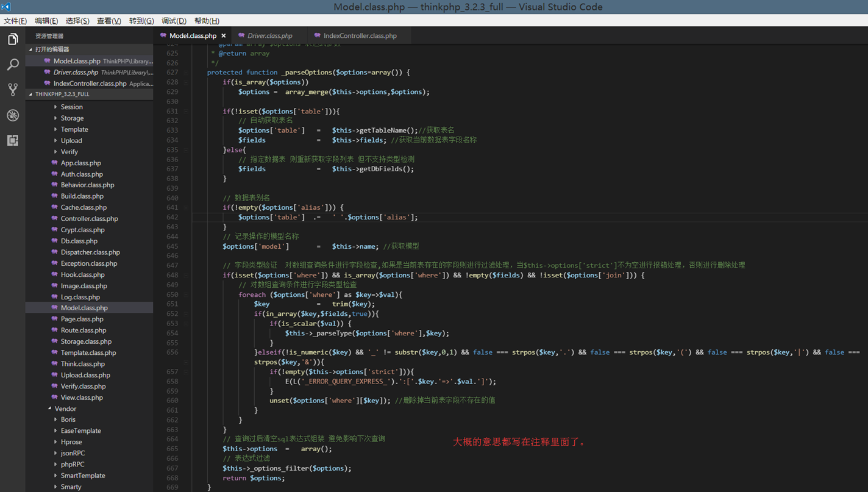Open the Debug view icon
Viewport: 868px width, 492px height.
(x=12, y=115)
